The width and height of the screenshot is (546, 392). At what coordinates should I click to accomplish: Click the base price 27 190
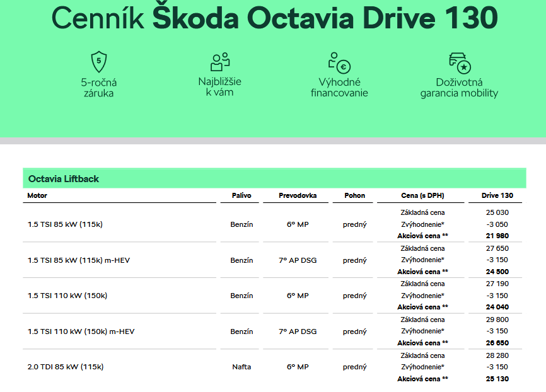(x=497, y=284)
